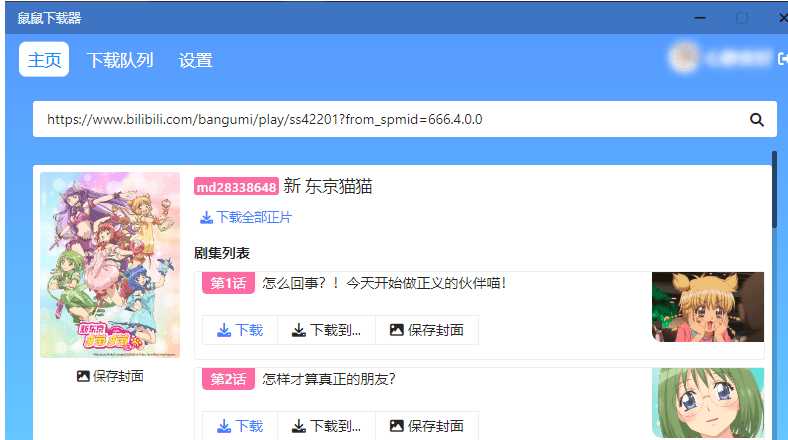Click the 剧集列表 heading
Image resolution: width=788 pixels, height=440 pixels.
pos(222,253)
